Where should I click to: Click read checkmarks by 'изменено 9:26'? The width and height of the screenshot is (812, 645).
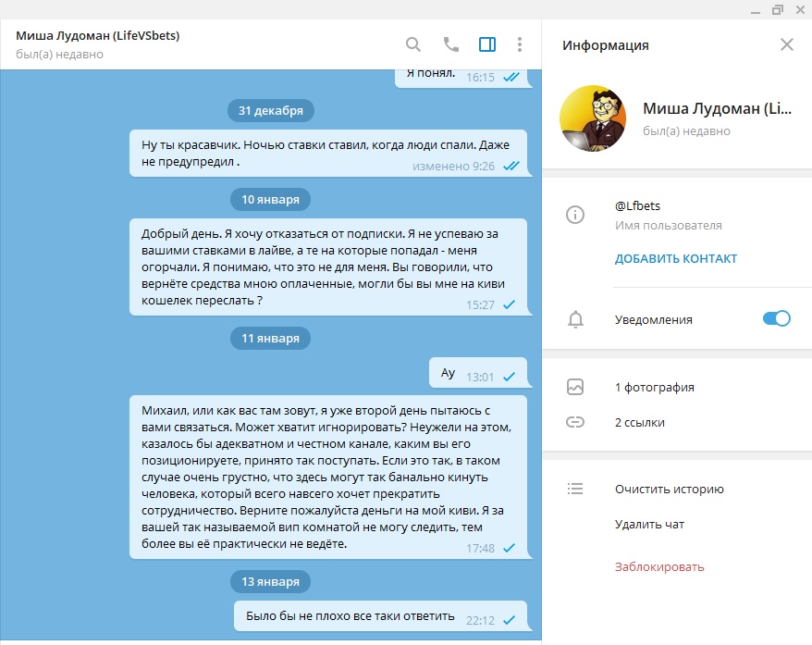coord(511,166)
